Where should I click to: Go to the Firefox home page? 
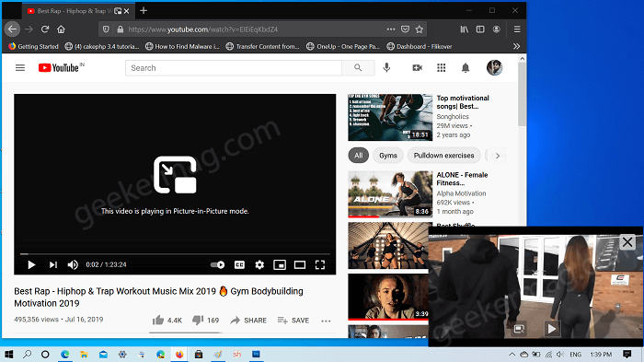pyautogui.click(x=62, y=29)
